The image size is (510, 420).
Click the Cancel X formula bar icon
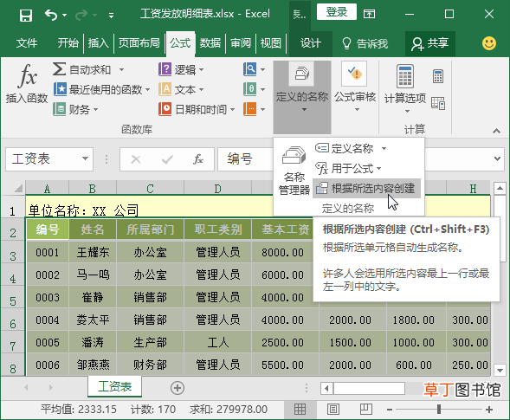[x=136, y=159]
